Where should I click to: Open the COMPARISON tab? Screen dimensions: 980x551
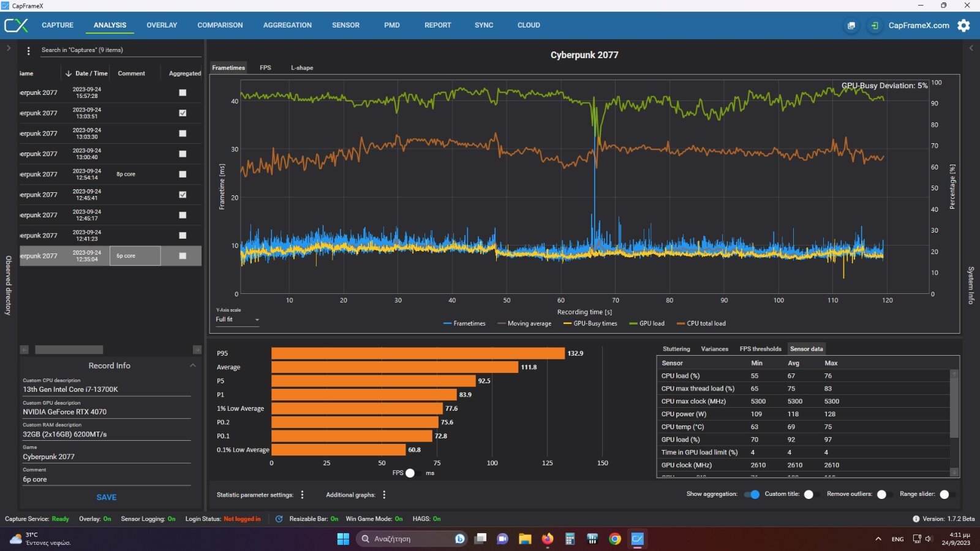tap(220, 25)
